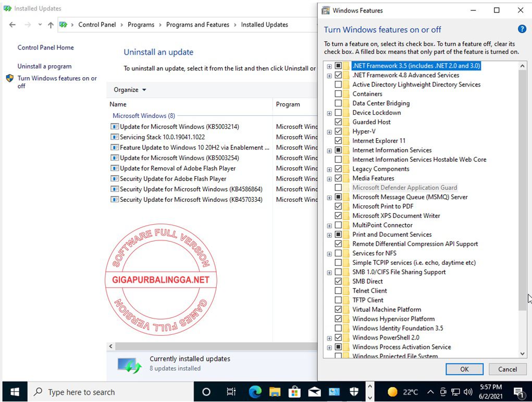Expand the .NET Framework 3.5 tree node
Viewport: 532px width, 402px height.
(x=329, y=66)
